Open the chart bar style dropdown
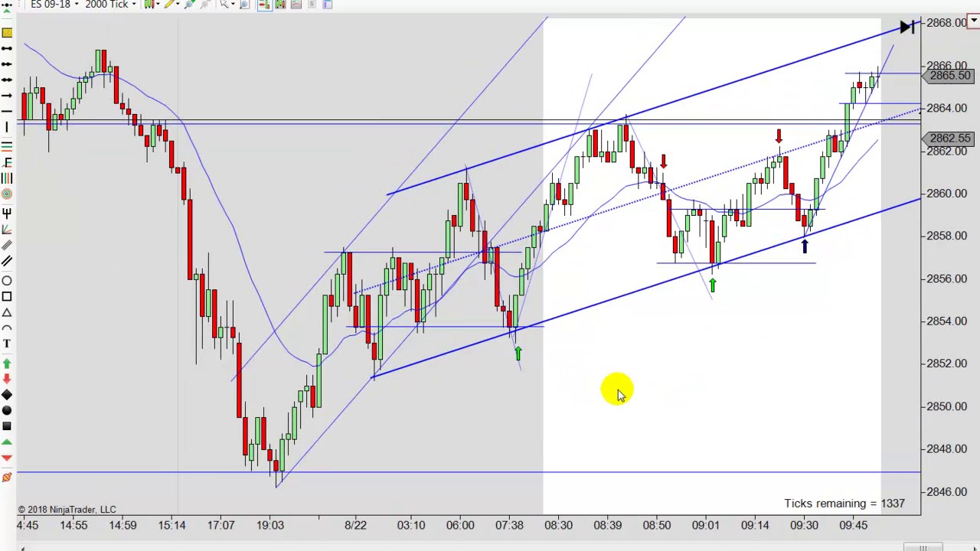980x551 pixels. coord(152,5)
